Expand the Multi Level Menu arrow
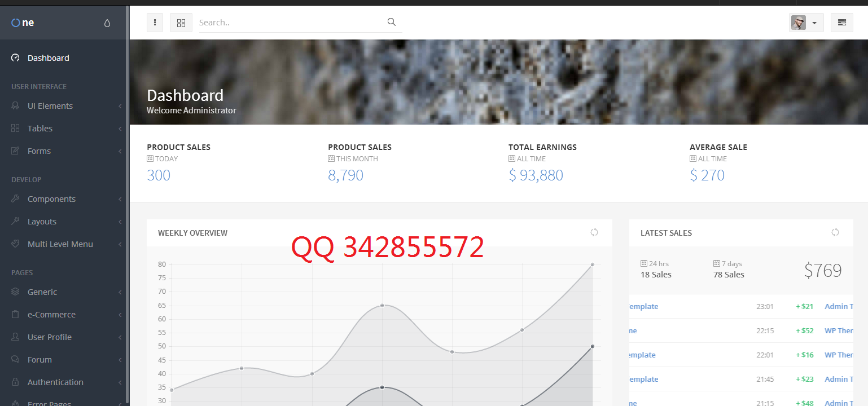868x406 pixels. point(120,244)
